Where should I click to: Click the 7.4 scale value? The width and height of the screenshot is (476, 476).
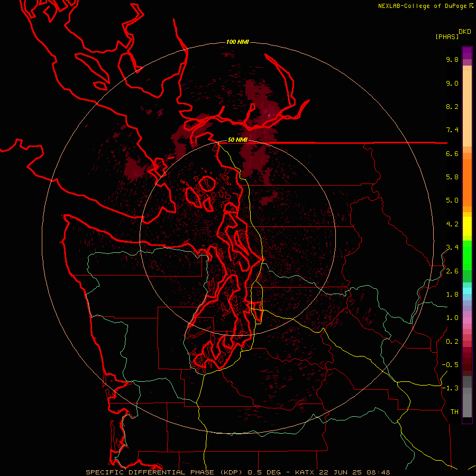tap(452, 130)
